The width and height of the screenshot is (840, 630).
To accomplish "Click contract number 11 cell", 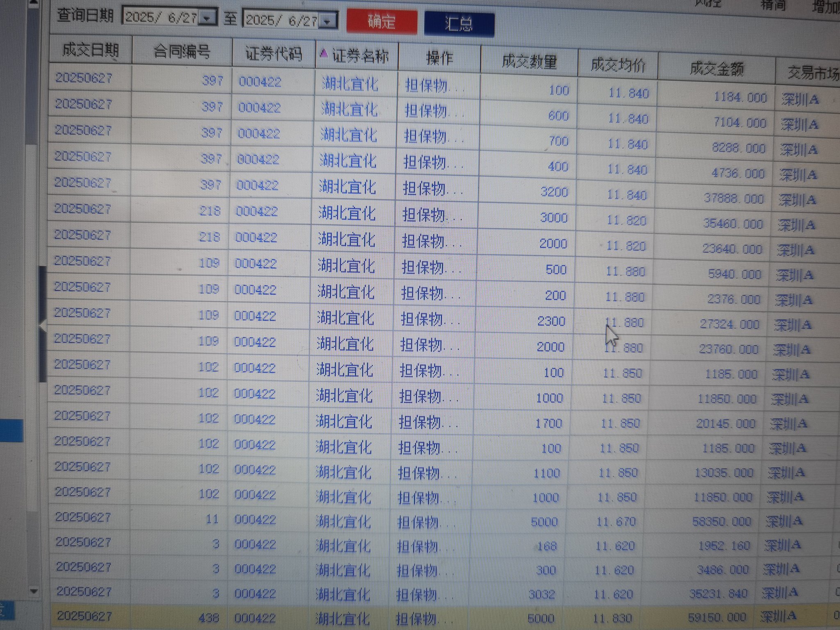I will pyautogui.click(x=212, y=519).
